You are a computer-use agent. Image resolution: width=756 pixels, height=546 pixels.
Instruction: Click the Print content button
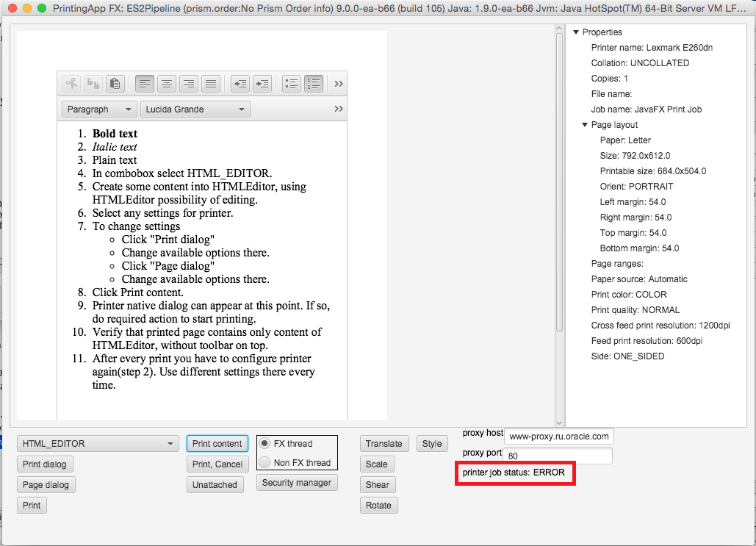[217, 444]
